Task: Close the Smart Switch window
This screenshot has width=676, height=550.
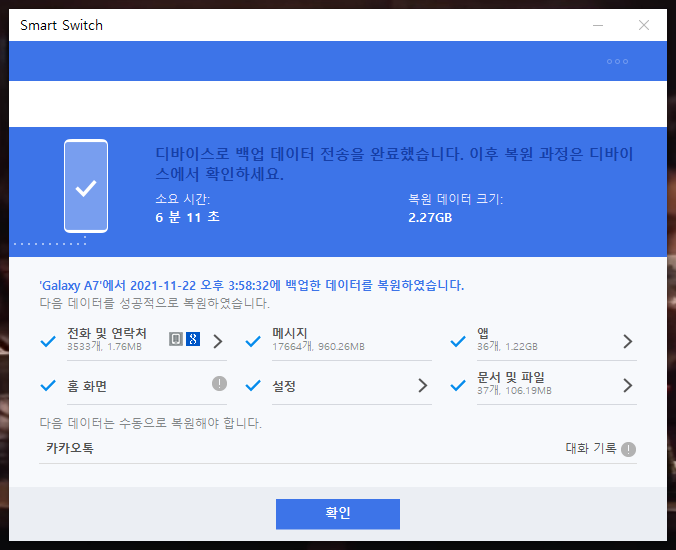Action: click(x=644, y=25)
